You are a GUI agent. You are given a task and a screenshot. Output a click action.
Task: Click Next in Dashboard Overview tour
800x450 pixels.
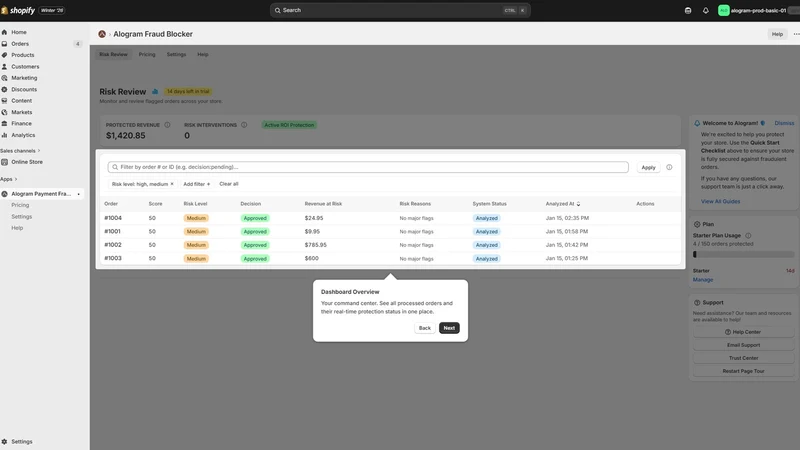(x=449, y=328)
